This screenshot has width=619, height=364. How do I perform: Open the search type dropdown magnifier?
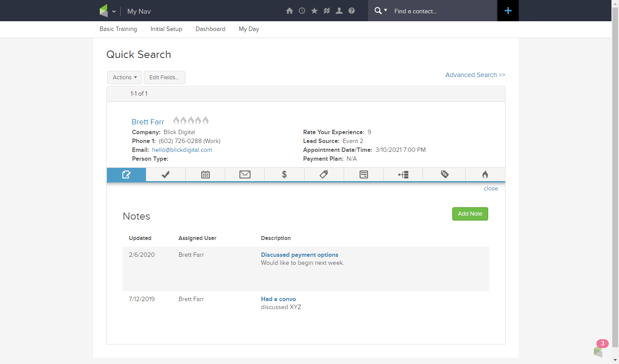pos(380,11)
